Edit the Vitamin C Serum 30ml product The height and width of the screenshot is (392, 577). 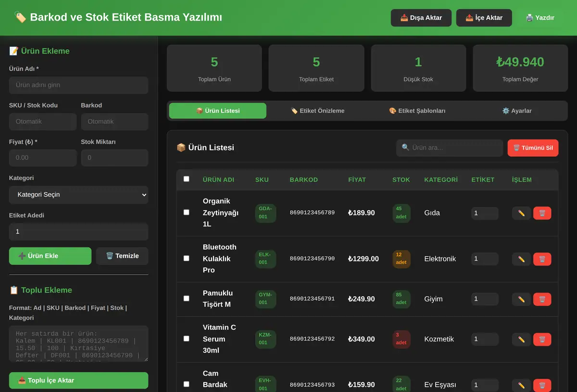pyautogui.click(x=521, y=340)
